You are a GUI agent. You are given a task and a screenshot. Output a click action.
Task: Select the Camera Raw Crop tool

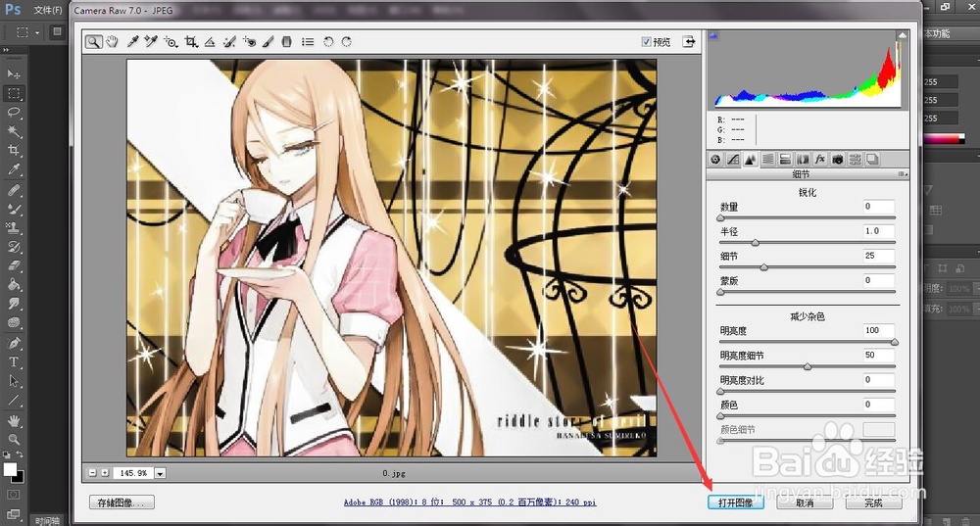pyautogui.click(x=191, y=42)
